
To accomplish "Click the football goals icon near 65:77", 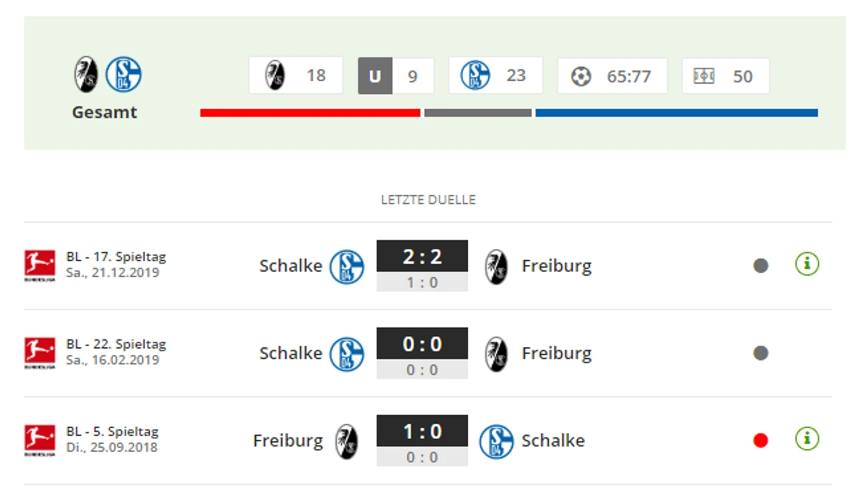I will click(x=581, y=76).
